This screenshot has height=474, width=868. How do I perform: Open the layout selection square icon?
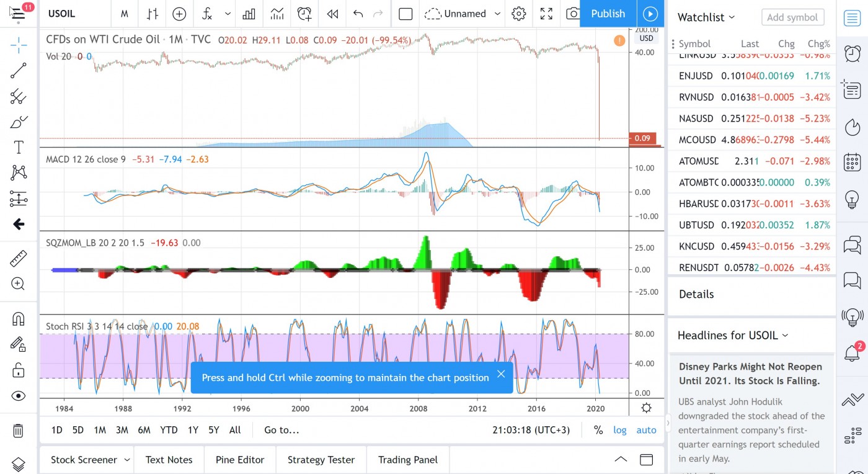point(405,14)
